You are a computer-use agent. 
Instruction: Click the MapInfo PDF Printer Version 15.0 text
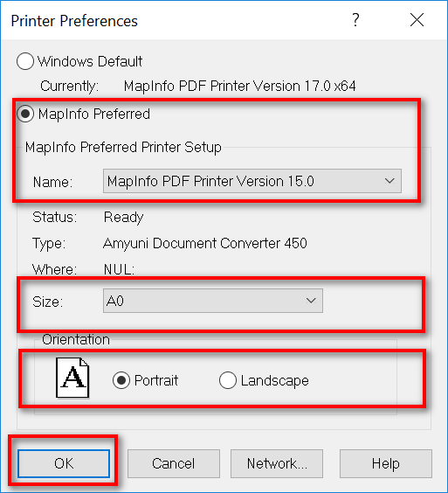click(210, 181)
